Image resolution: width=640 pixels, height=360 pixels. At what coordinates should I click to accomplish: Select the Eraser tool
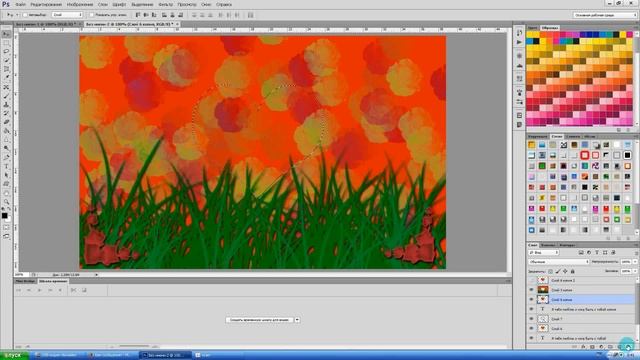(6, 122)
